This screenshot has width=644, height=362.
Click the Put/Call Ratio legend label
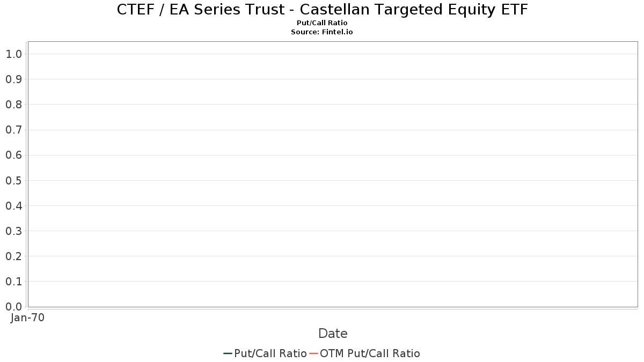270,353
